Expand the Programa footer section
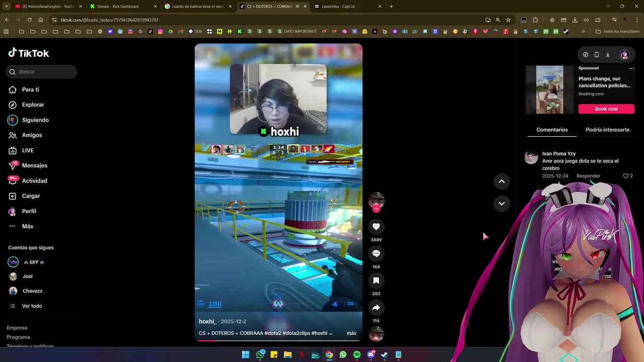644x362 pixels. click(19, 337)
